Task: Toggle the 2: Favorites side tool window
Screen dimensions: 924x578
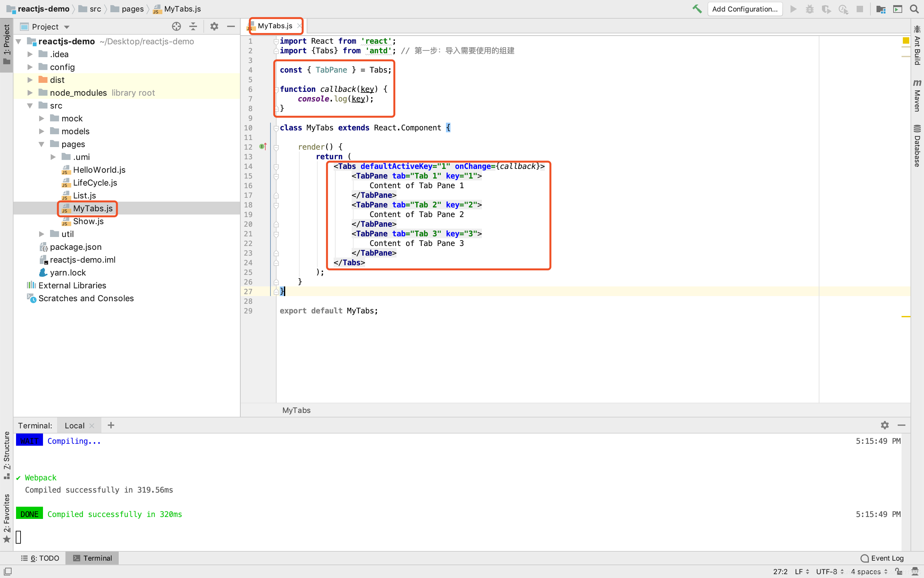Action: point(6,518)
